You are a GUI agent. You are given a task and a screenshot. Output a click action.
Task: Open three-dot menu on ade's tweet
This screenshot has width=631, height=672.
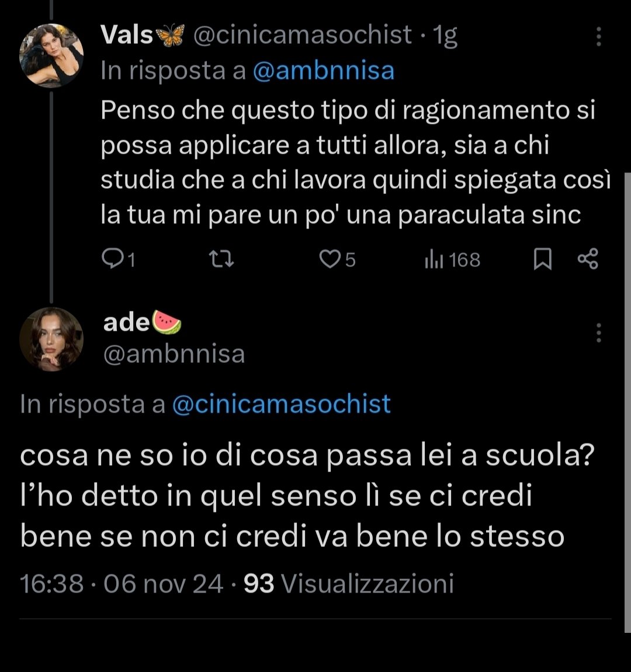point(599,332)
